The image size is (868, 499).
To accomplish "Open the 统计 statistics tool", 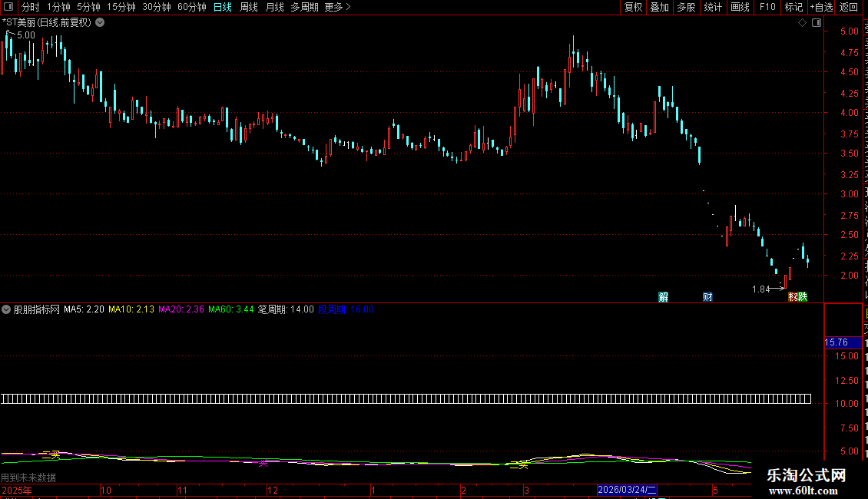I will (x=713, y=7).
